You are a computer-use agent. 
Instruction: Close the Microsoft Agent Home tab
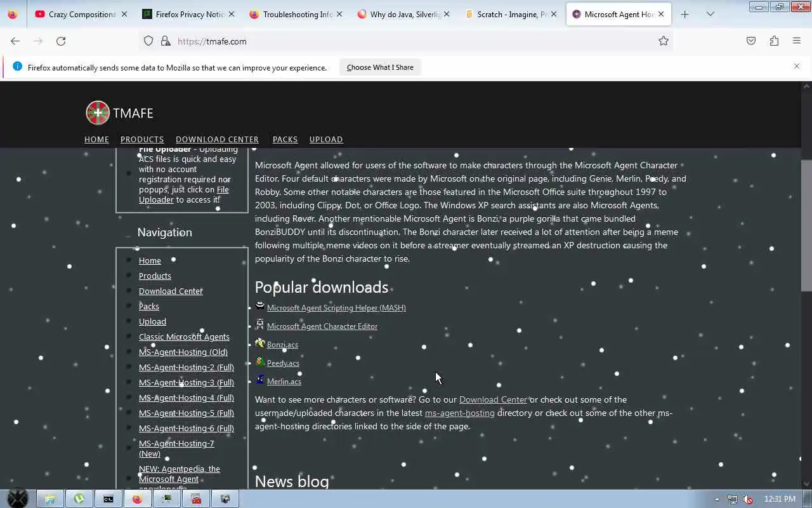coord(661,14)
